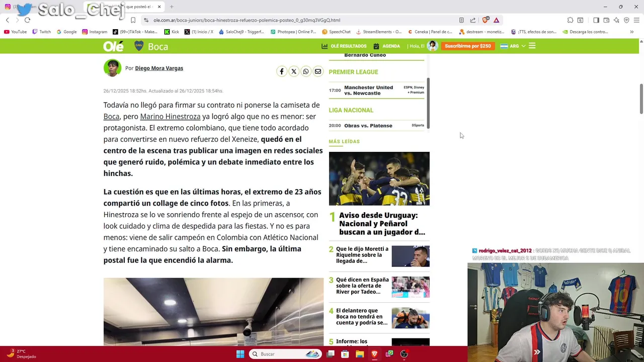Screen dimensions: 644x362
Task: Toggle the browser sidebar panel icon
Action: [x=596, y=20]
